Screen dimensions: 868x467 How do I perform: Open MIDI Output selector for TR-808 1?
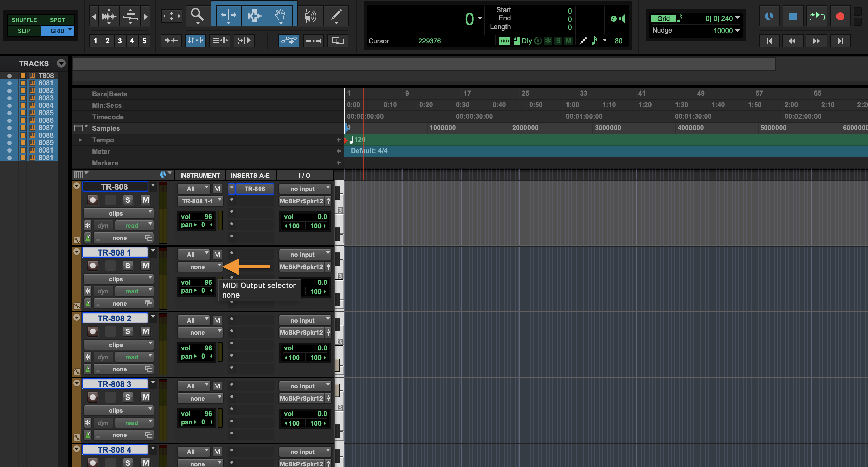tap(200, 267)
